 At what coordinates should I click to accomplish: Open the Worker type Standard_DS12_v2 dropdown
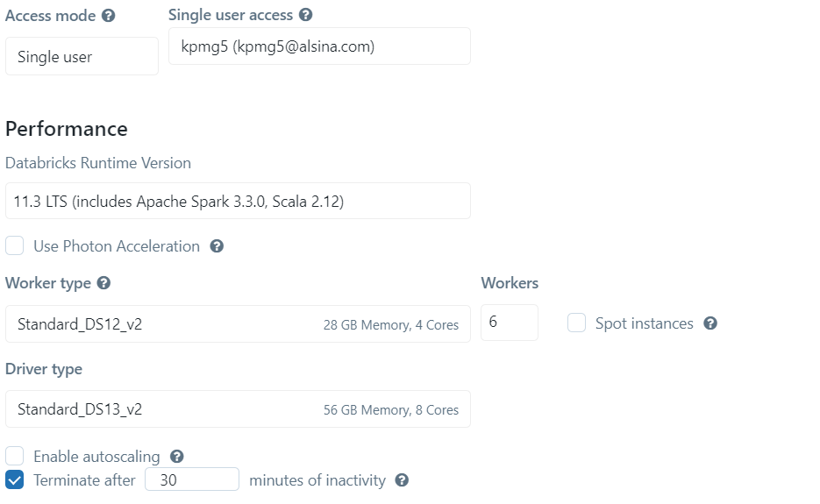pos(238,324)
